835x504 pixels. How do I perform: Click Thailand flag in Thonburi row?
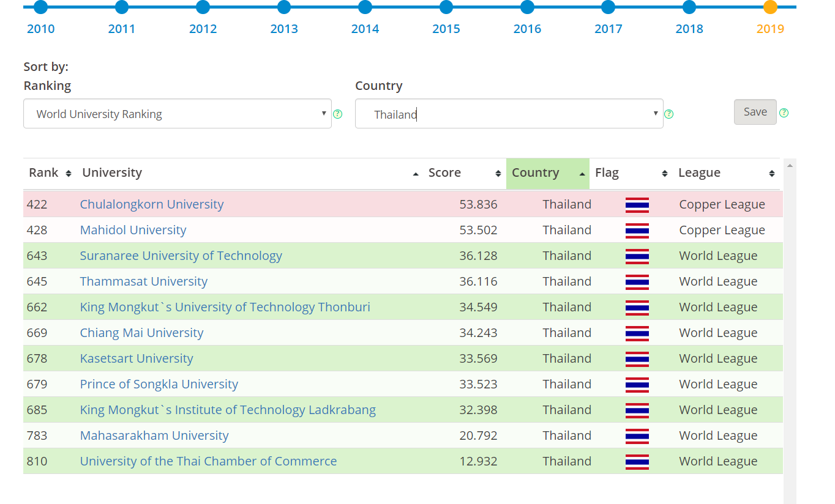pyautogui.click(x=637, y=308)
